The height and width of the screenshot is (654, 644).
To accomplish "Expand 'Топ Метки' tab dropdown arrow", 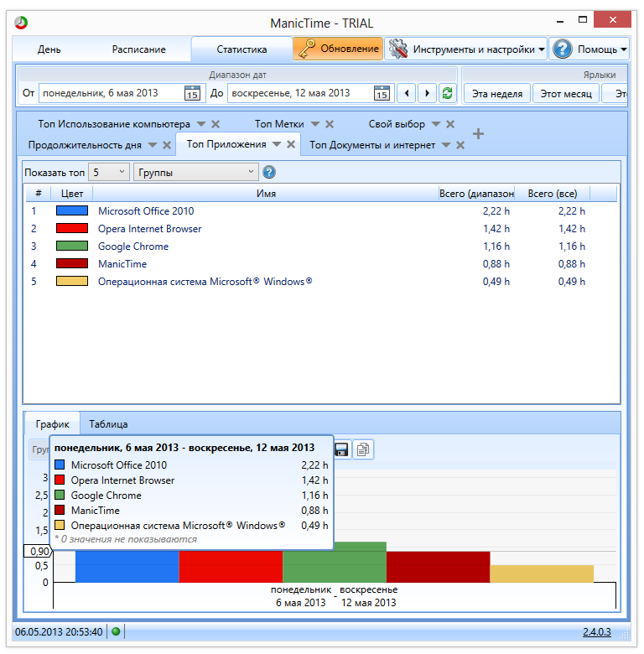I will (x=315, y=124).
